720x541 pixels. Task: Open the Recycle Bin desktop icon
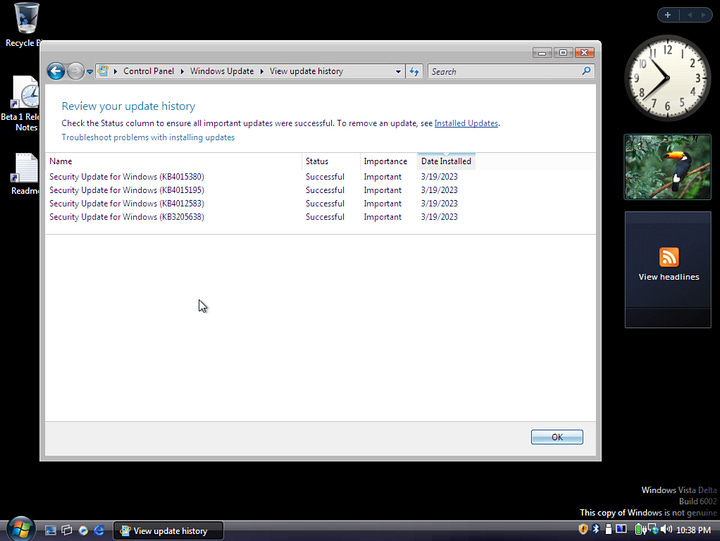tap(25, 24)
